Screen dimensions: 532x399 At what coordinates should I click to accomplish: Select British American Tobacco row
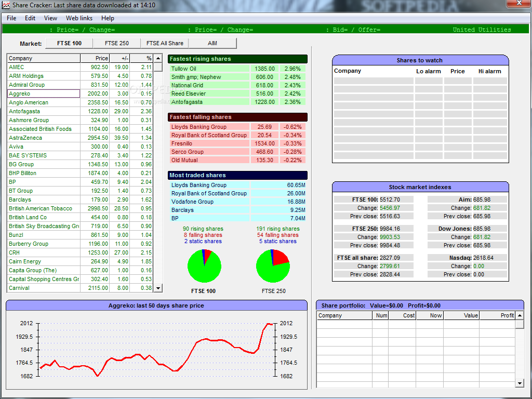tap(81, 208)
